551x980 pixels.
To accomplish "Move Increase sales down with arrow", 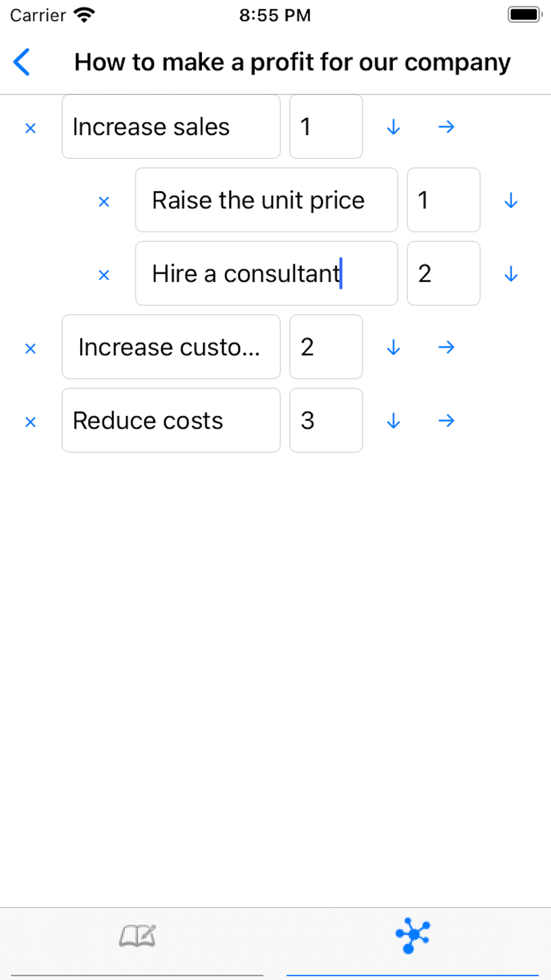I will pyautogui.click(x=393, y=127).
